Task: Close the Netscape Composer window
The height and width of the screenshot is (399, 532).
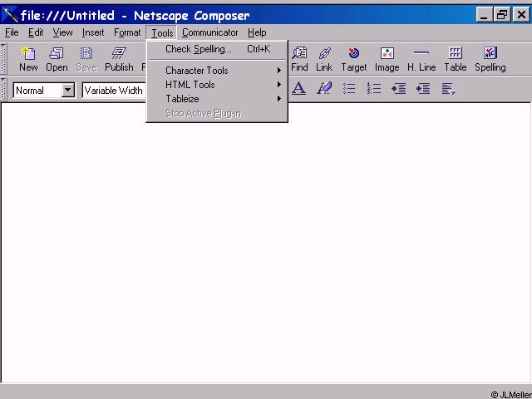Action: point(521,15)
